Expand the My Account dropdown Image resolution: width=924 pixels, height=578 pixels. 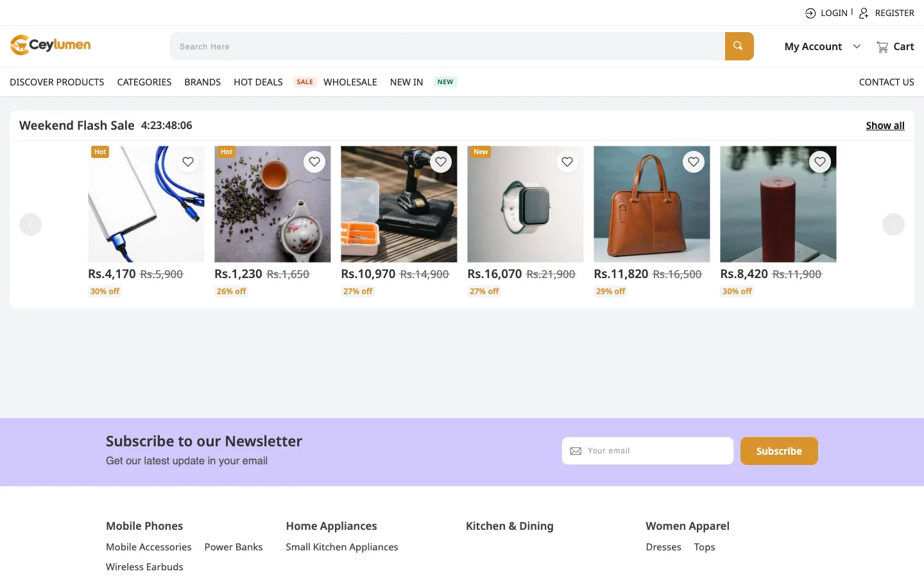[822, 46]
